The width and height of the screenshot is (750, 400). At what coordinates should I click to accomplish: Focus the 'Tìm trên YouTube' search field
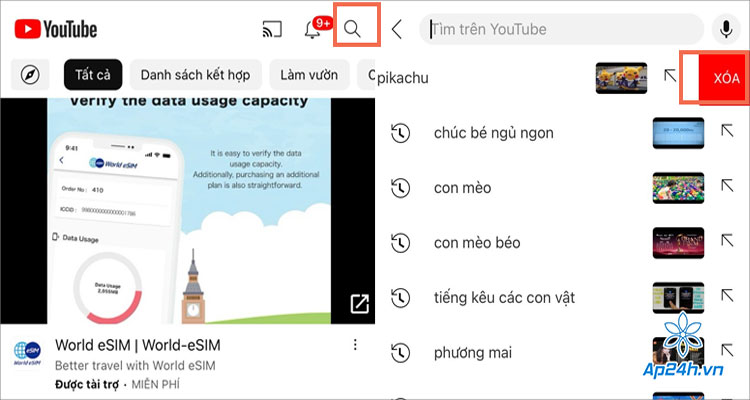[x=562, y=29]
